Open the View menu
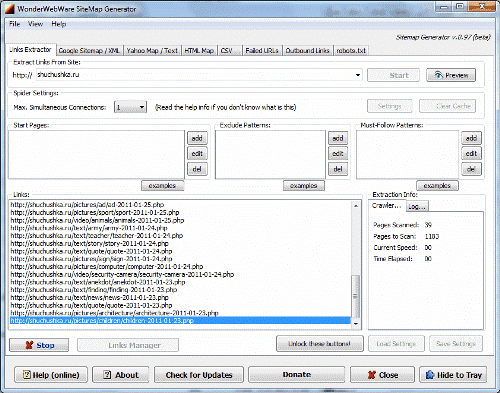Viewport: 500px width, 393px height. (35, 24)
